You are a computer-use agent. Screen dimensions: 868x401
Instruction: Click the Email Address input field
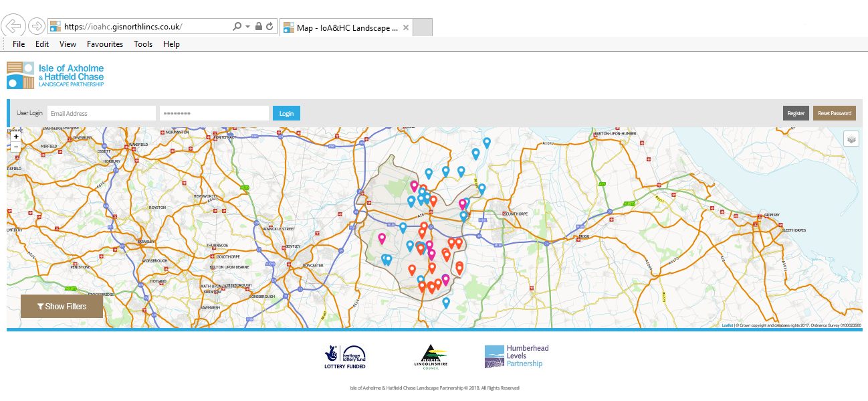click(100, 113)
